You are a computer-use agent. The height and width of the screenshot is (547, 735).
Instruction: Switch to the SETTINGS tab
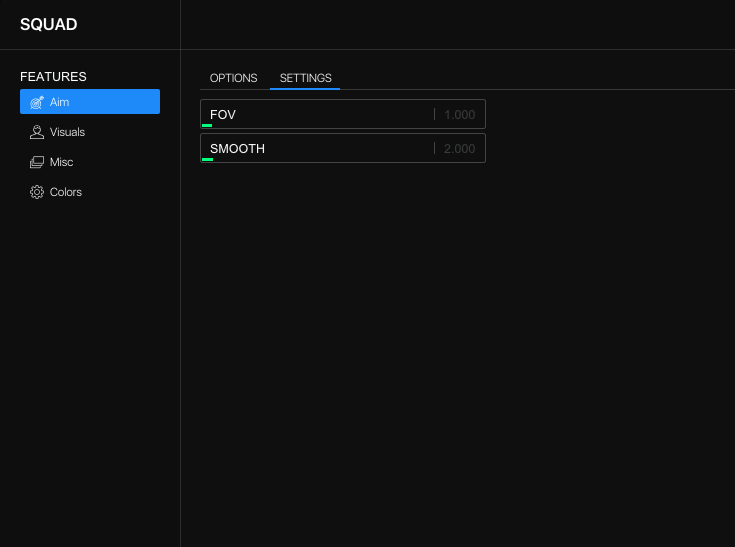305,78
